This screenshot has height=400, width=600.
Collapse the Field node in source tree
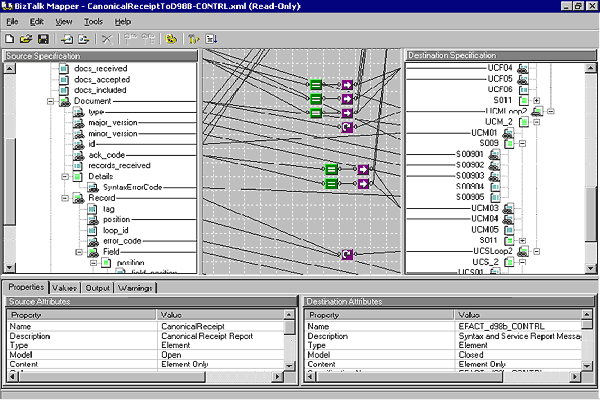pos(79,252)
